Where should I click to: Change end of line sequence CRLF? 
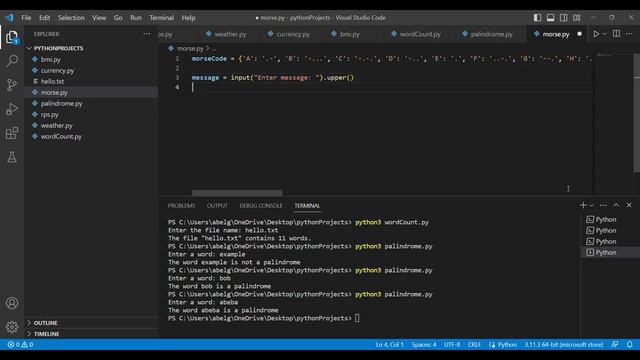473,344
